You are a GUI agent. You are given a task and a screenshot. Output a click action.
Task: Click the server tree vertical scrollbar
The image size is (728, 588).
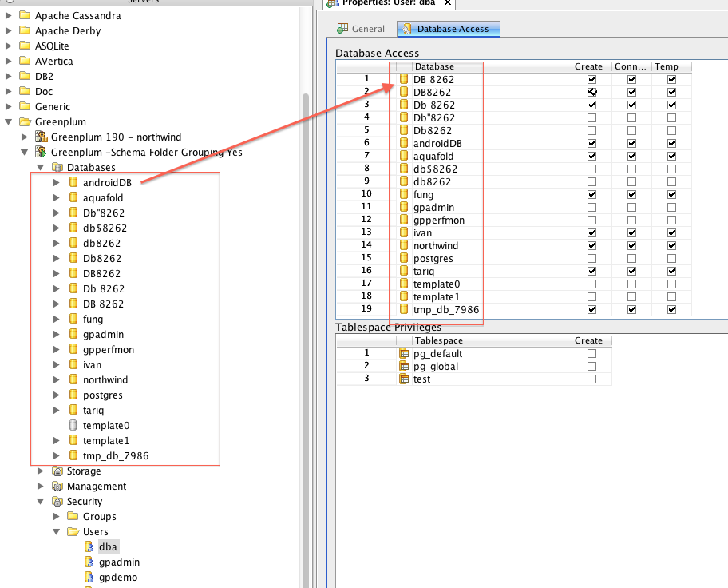coord(306,340)
